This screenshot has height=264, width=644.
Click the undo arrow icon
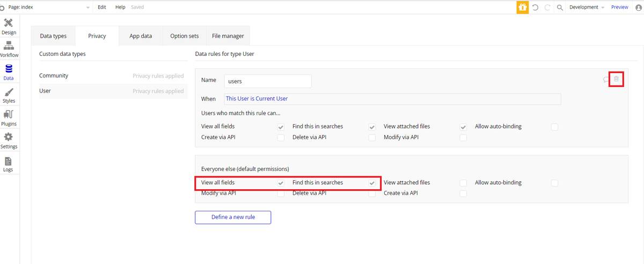click(535, 7)
